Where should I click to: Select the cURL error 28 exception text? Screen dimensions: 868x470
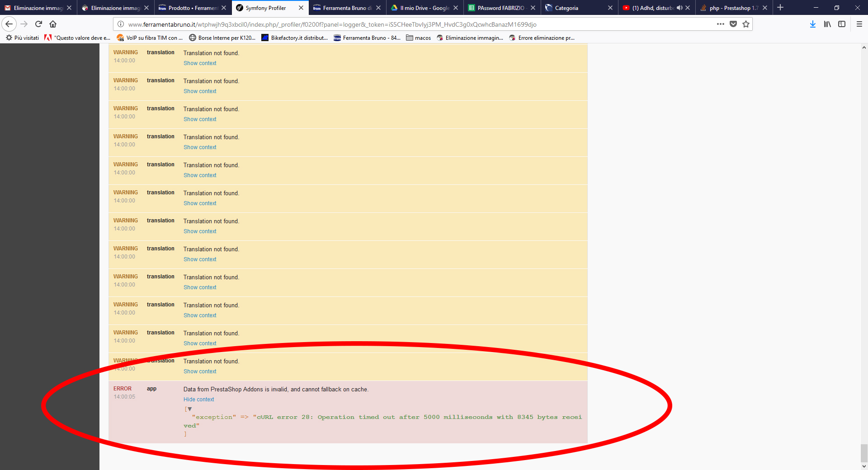pyautogui.click(x=383, y=421)
